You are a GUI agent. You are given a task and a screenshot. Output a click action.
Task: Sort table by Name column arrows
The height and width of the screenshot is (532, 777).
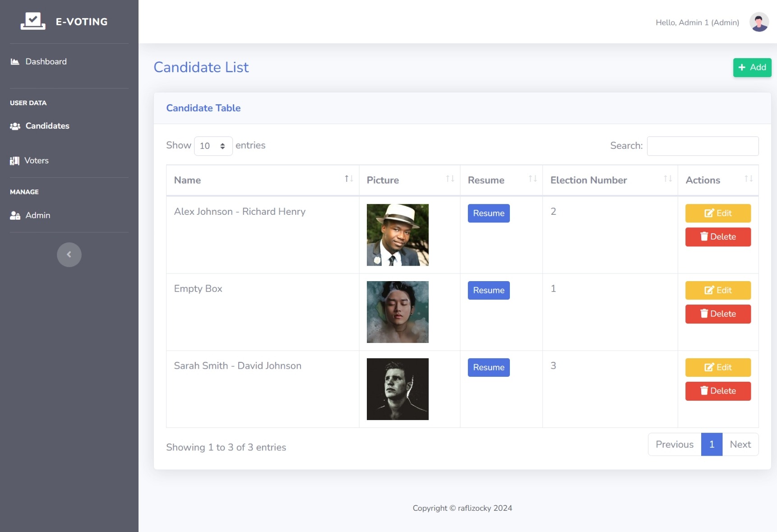point(349,179)
